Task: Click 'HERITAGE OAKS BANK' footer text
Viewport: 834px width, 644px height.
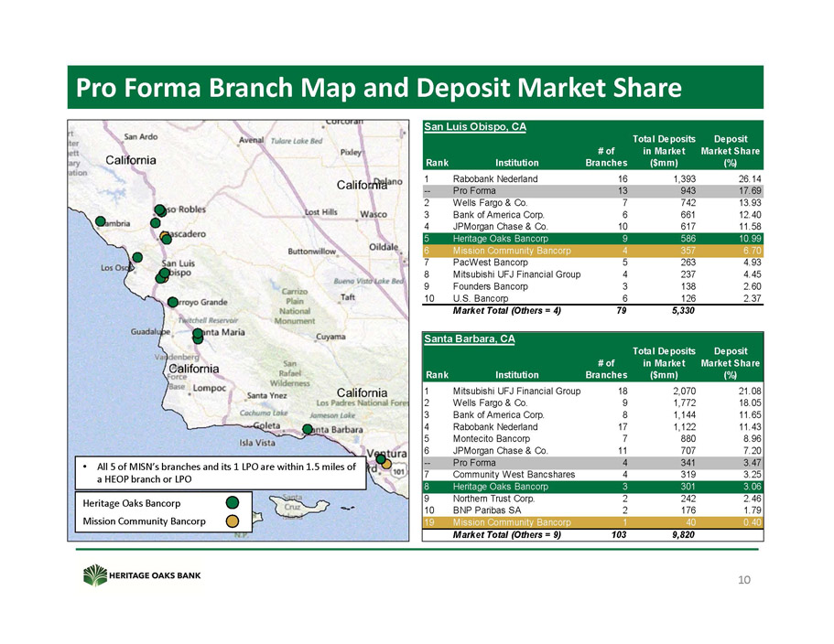Action: click(155, 575)
